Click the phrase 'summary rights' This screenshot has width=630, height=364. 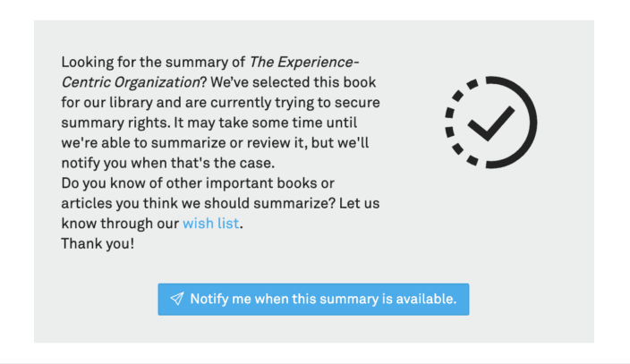[x=115, y=123]
